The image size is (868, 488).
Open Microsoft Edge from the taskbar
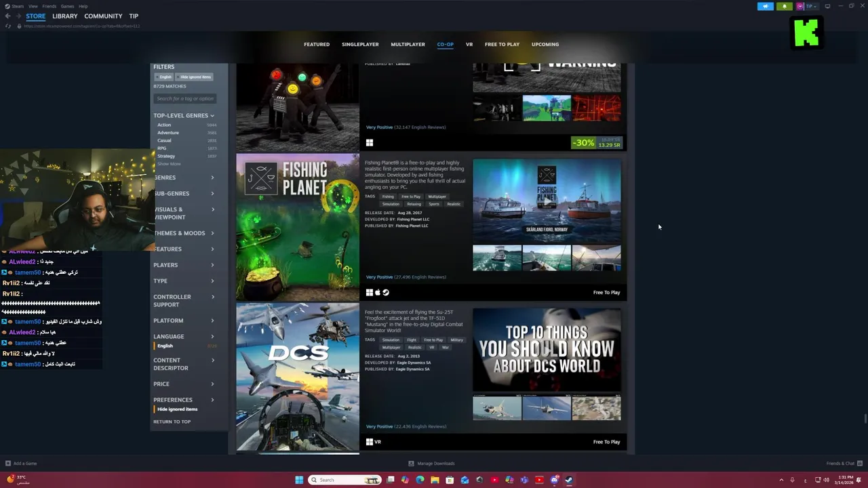pos(420,480)
